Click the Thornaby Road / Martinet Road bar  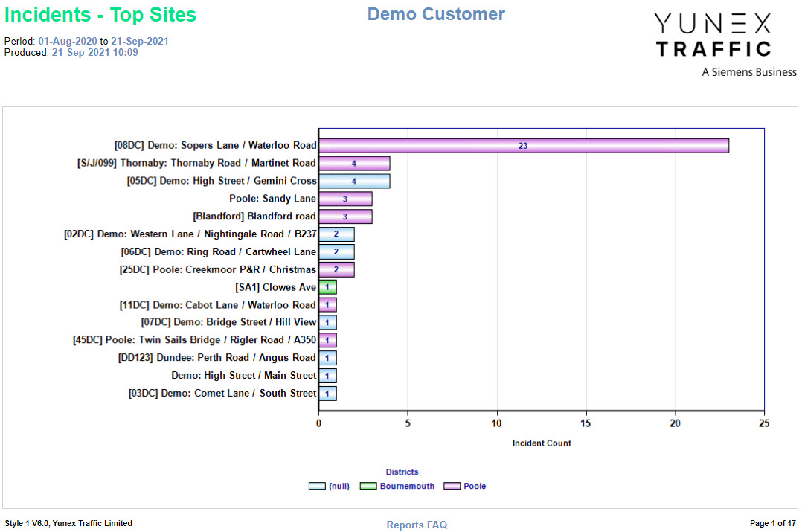pos(354,163)
